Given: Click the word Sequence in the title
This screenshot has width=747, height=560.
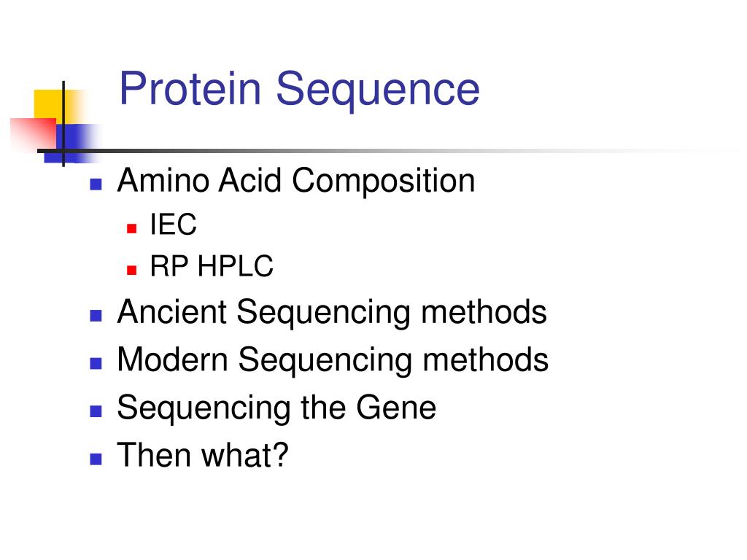Looking at the screenshot, I should tap(378, 90).
